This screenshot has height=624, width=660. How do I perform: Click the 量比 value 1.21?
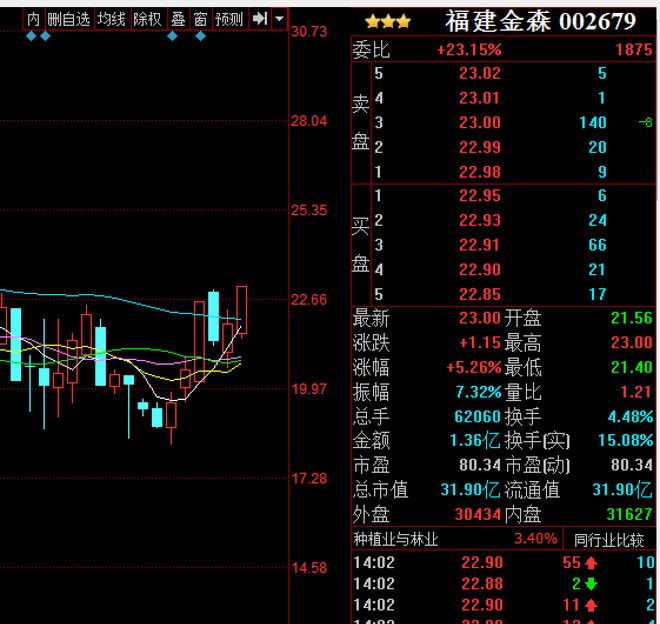pyautogui.click(x=636, y=392)
